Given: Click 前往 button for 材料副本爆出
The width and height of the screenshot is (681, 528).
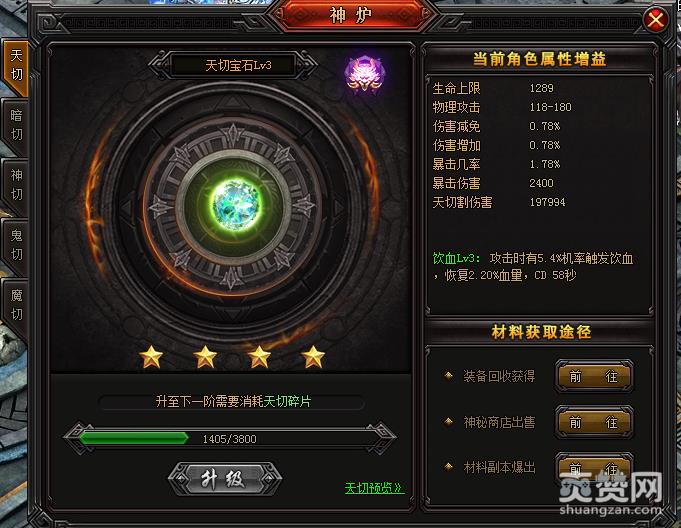Looking at the screenshot, I should 594,469.
